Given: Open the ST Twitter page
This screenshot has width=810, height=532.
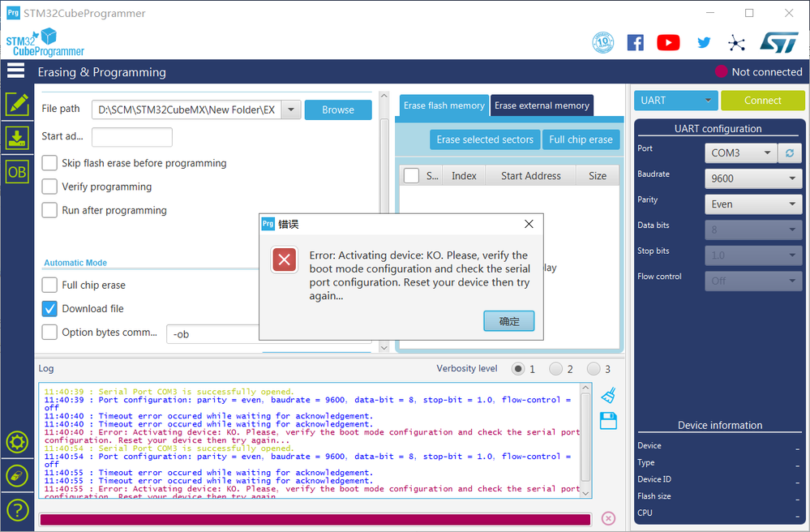Looking at the screenshot, I should (x=704, y=42).
